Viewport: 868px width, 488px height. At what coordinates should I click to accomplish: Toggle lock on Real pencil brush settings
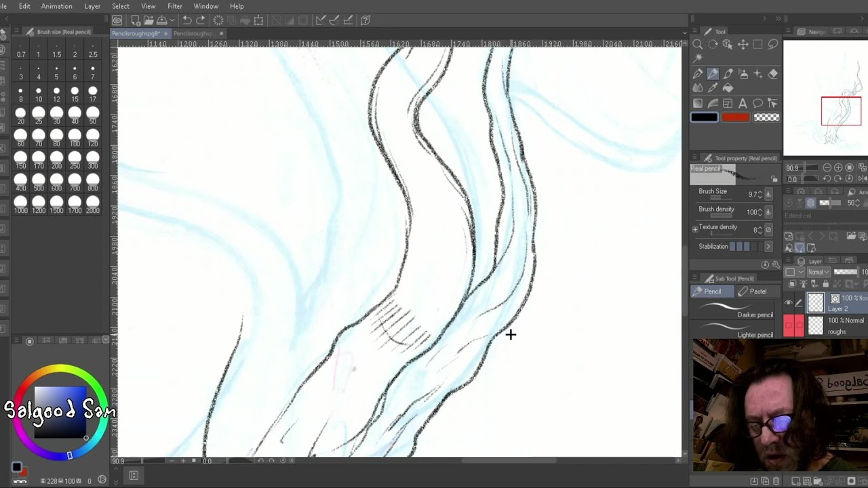click(x=774, y=179)
